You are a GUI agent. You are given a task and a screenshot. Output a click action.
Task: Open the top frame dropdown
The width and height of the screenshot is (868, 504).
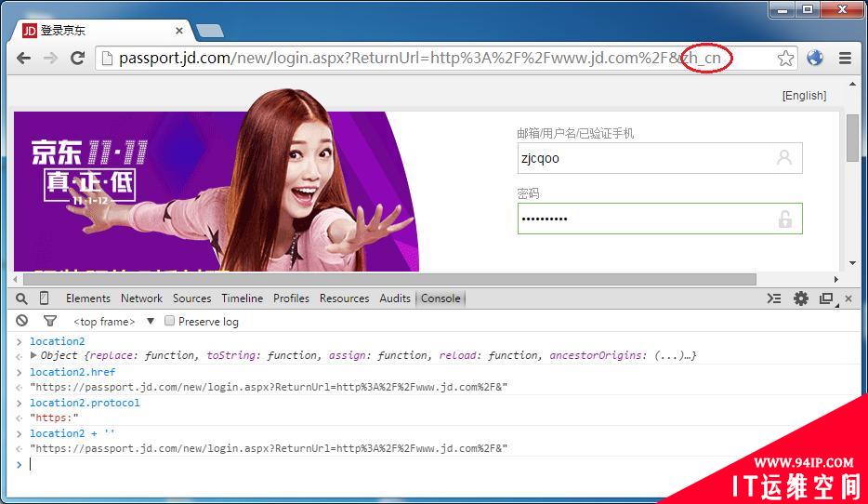coord(113,321)
